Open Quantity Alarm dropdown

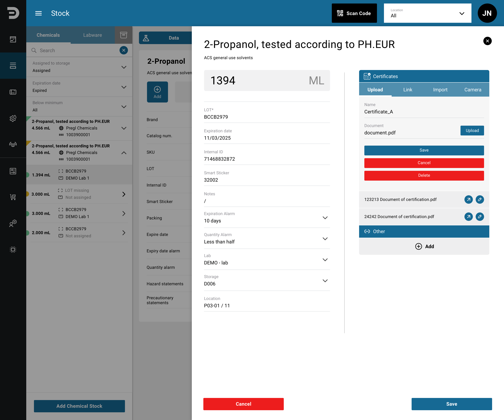(x=267, y=239)
